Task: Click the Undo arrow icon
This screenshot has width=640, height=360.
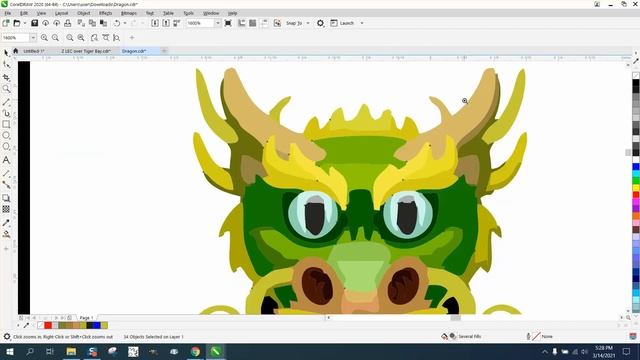Action: [117, 23]
